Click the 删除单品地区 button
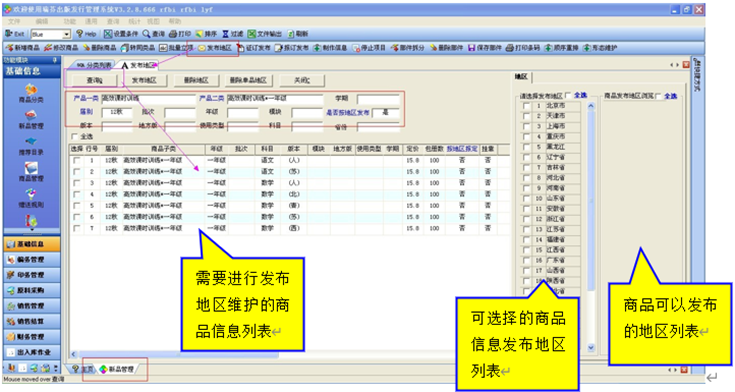Image resolution: width=735 pixels, height=392 pixels. coord(248,81)
